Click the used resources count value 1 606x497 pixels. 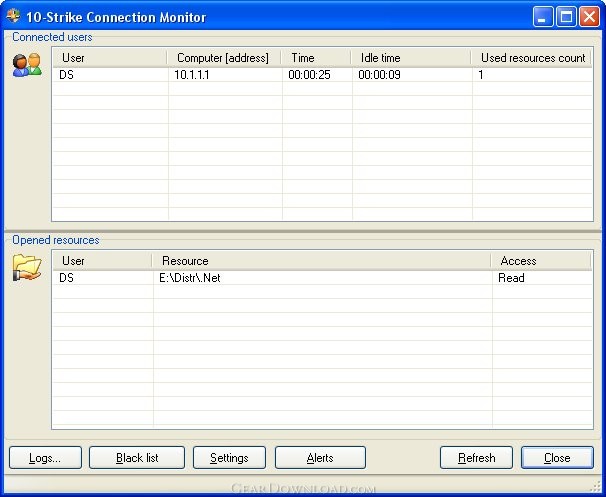[x=481, y=75]
